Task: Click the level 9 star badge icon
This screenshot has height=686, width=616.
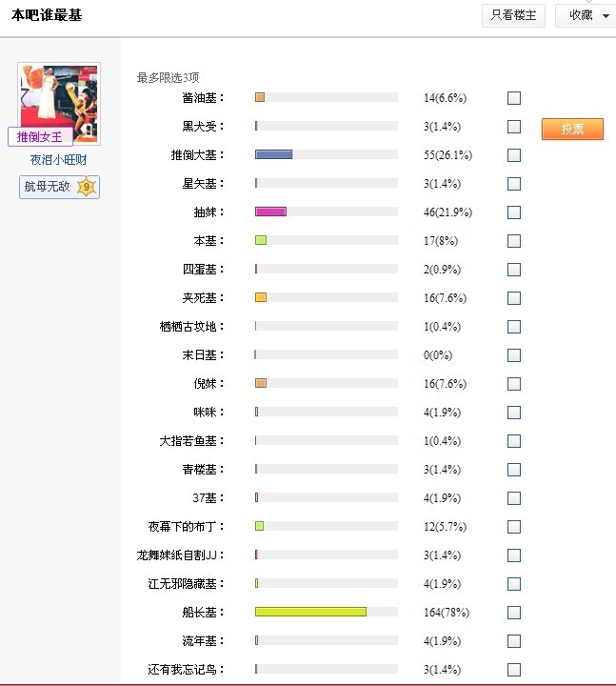Action: click(87, 187)
